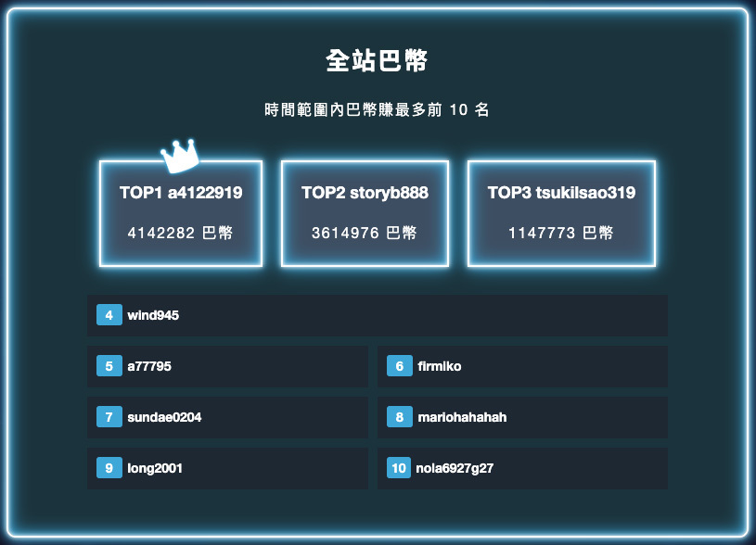Select firmiko in the ranking list
This screenshot has height=545, width=756.
[440, 367]
